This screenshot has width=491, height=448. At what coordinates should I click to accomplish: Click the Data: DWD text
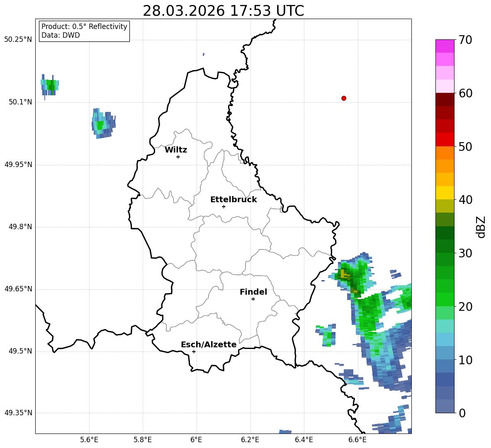(x=61, y=35)
